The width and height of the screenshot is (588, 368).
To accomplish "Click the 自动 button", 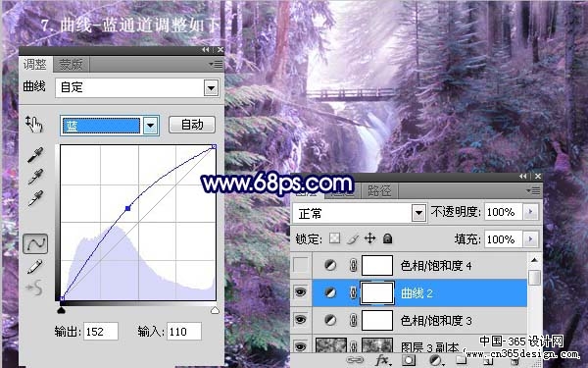I will click(192, 125).
